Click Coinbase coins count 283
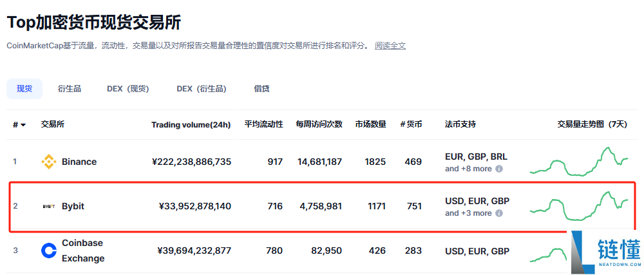Screen dimensions: 644x275 (x=414, y=251)
